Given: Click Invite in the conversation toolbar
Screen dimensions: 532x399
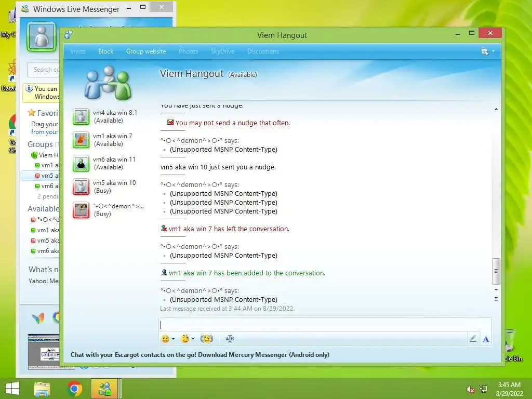Looking at the screenshot, I should (x=77, y=51).
